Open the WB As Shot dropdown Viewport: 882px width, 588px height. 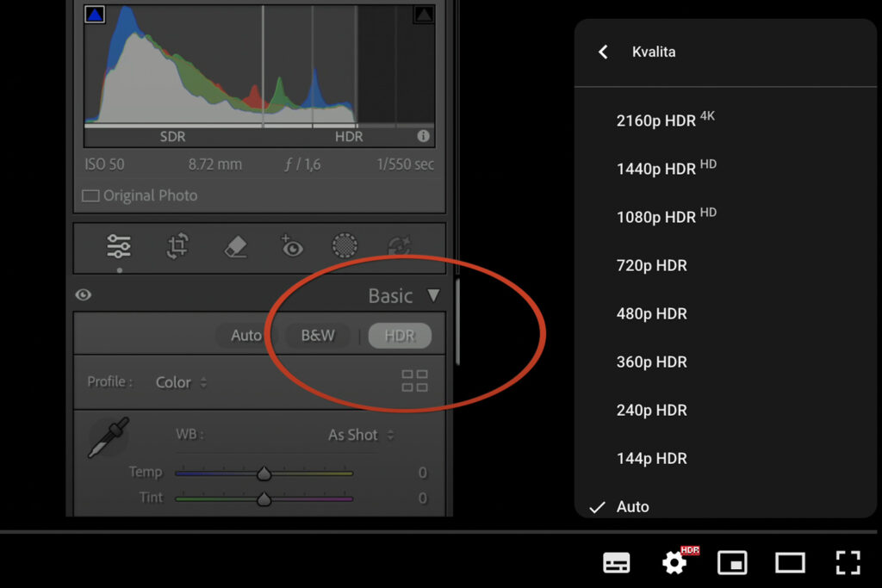click(359, 435)
